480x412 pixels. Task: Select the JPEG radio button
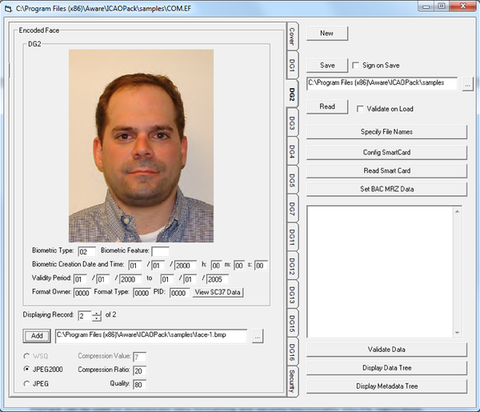pyautogui.click(x=27, y=384)
